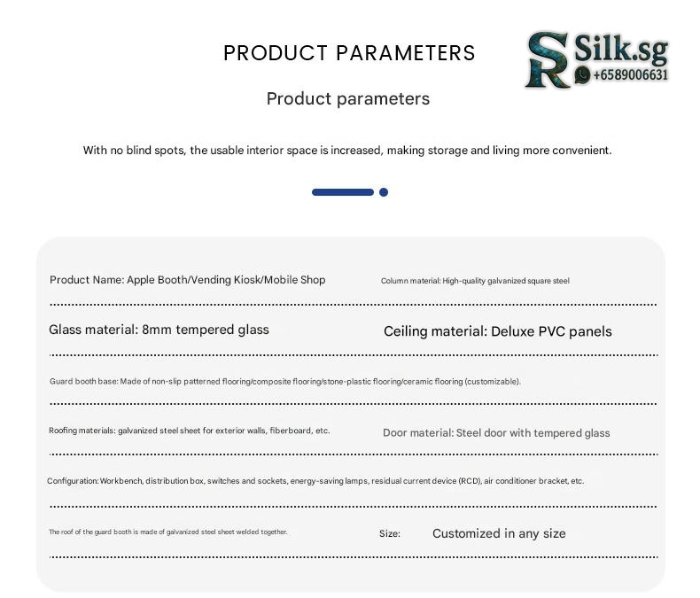The width and height of the screenshot is (700, 598).
Task: Select the PRODUCT PARAMETERS main heading
Action: [x=349, y=53]
